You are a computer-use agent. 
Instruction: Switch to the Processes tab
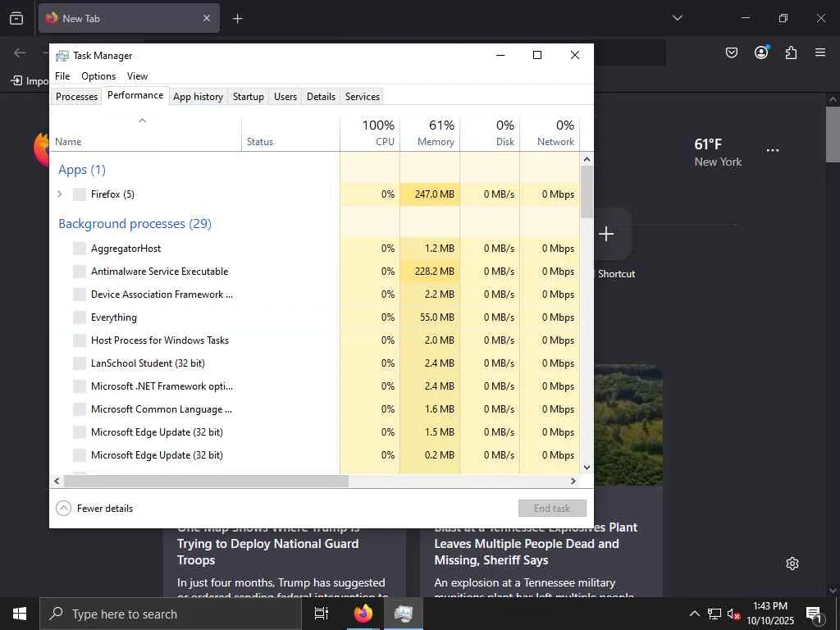click(76, 97)
